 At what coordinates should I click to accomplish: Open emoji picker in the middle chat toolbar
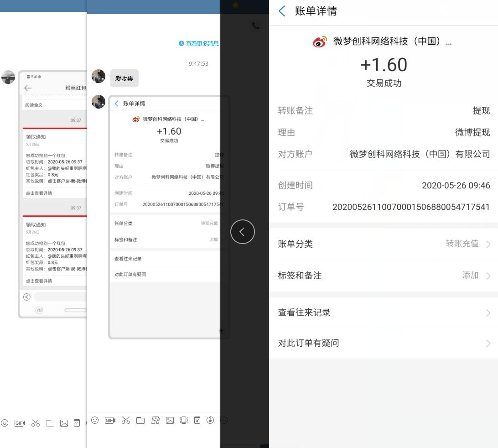(x=95, y=420)
